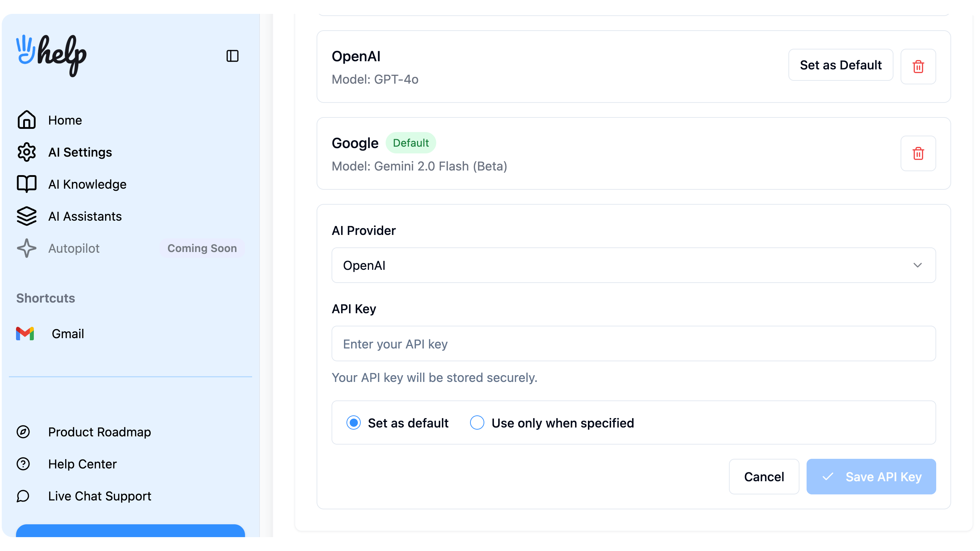Click the Cancel button

763,477
